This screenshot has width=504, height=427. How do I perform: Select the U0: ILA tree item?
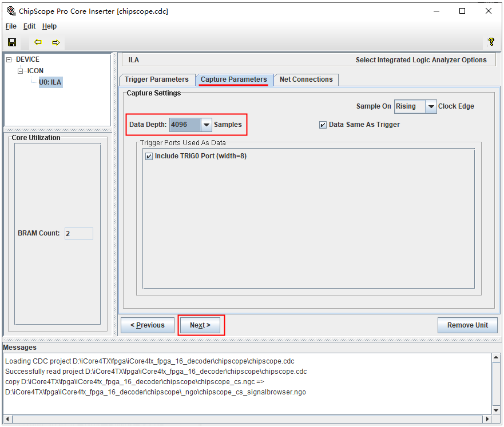50,82
